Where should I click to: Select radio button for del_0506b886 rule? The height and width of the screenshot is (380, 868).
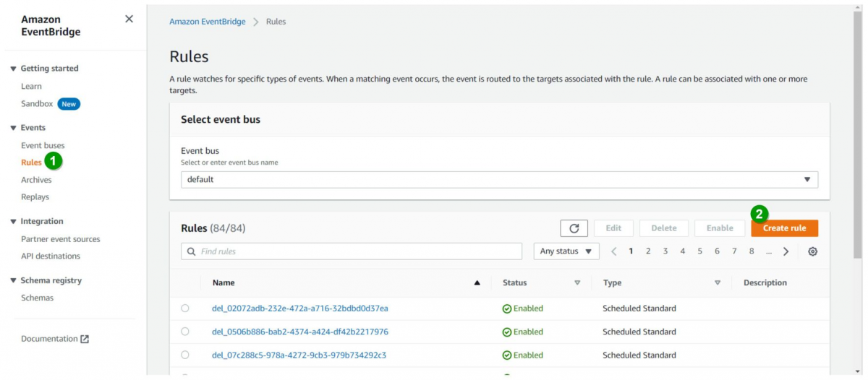185,332
